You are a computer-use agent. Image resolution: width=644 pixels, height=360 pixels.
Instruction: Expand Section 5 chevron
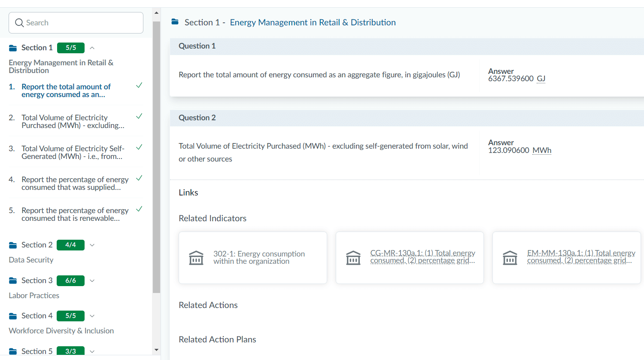click(92, 351)
